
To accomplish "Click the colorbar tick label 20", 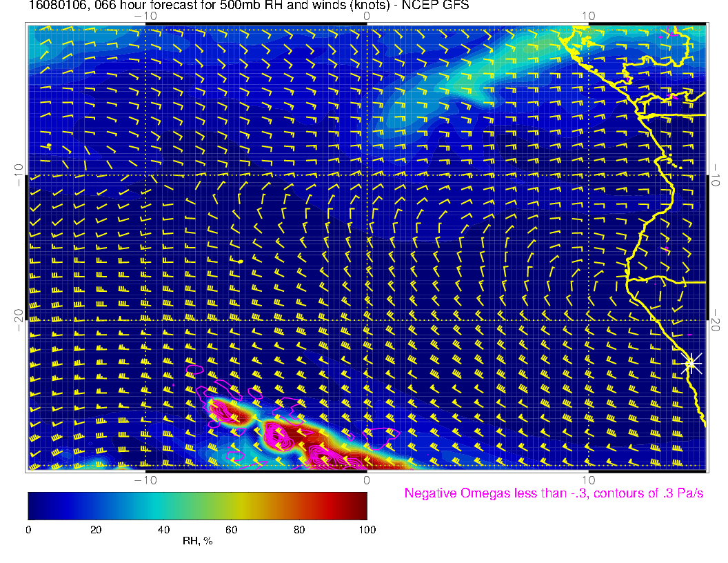I will 96,529.
